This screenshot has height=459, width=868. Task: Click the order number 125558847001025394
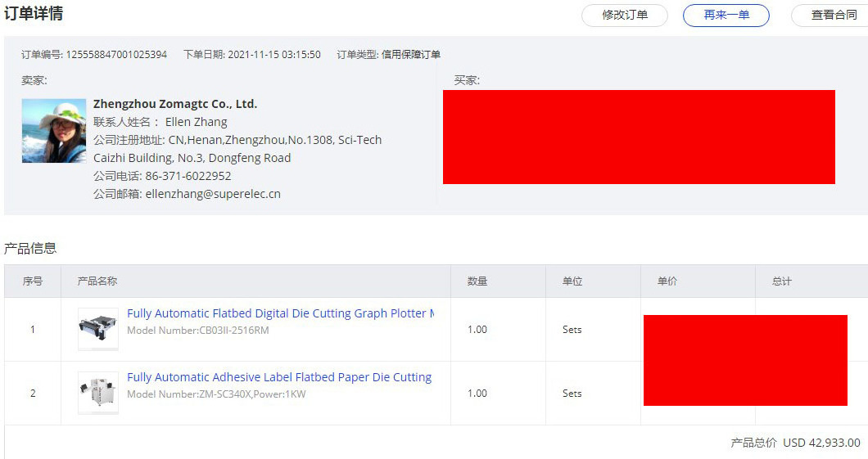pyautogui.click(x=116, y=55)
